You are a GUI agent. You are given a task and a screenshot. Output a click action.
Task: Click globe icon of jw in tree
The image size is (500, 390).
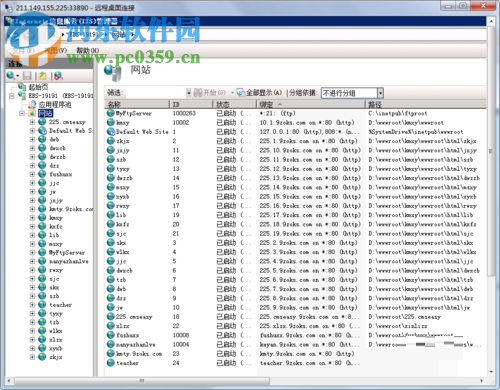42,191
